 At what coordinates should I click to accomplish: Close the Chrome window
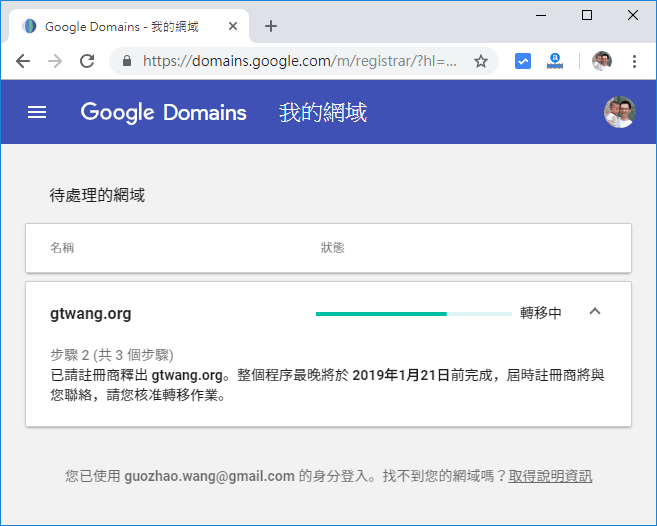[x=633, y=16]
